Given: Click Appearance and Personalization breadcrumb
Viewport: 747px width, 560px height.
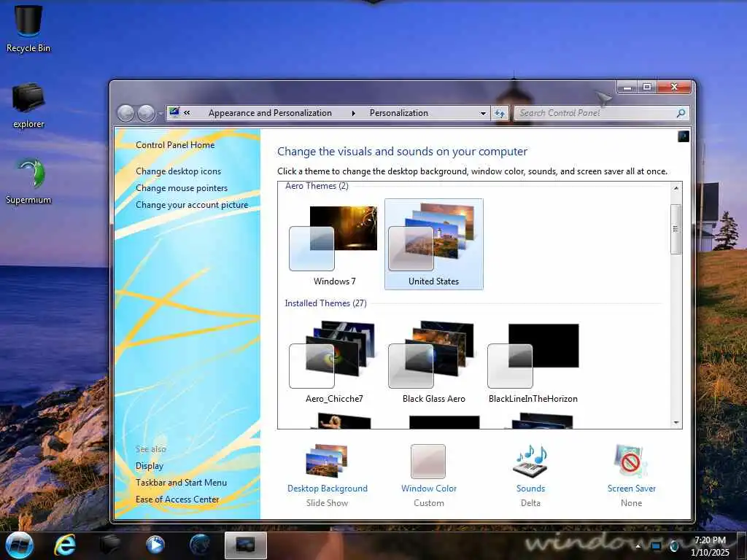Looking at the screenshot, I should click(270, 113).
